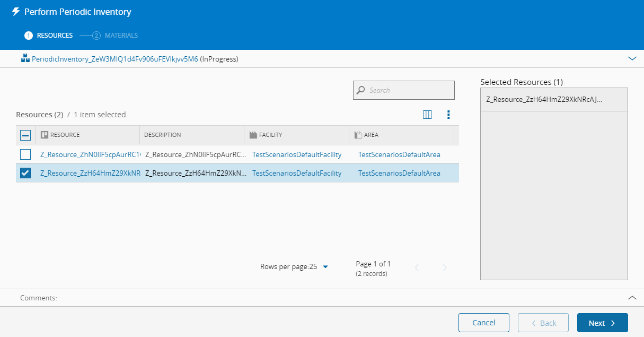The height and width of the screenshot is (337, 644).
Task: Open the Rows per page dropdown
Action: click(325, 267)
